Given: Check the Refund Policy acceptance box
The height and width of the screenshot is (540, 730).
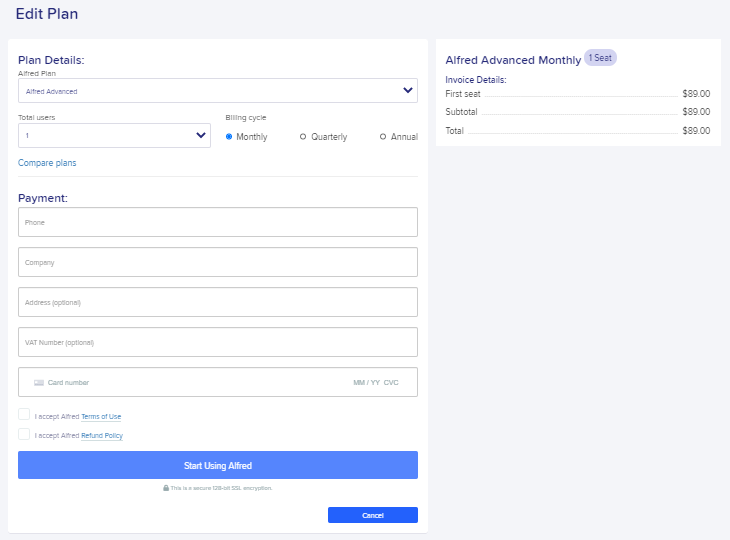Looking at the screenshot, I should [24, 434].
